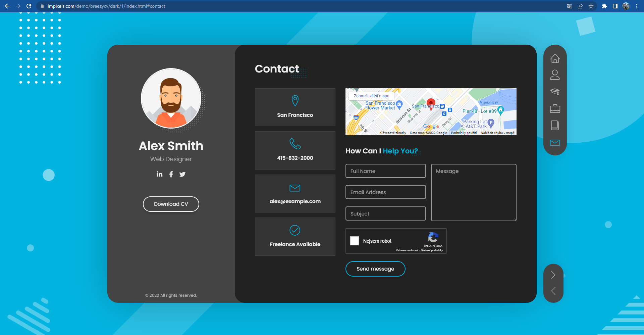
Task: Bookmark this page with star icon
Action: 591,6
